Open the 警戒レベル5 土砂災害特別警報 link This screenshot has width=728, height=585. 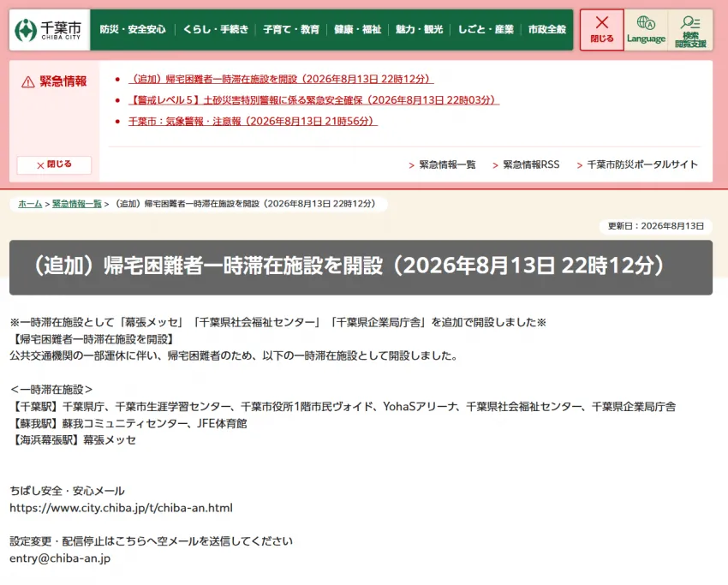click(313, 100)
